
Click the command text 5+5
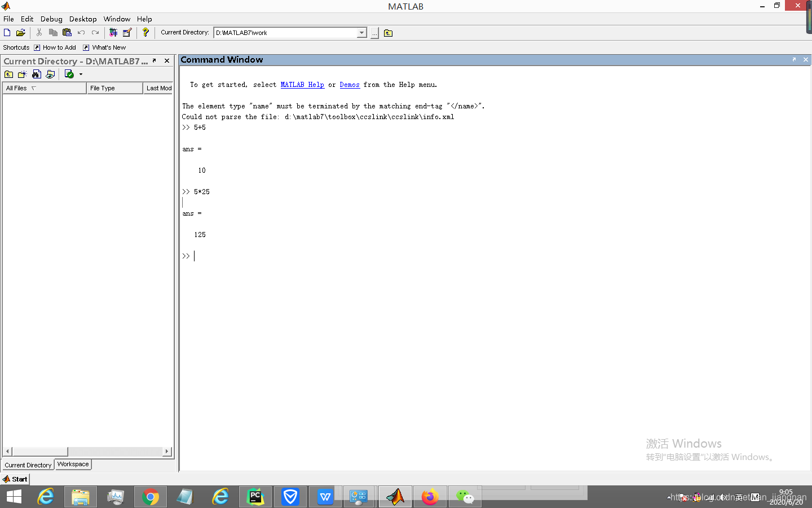[x=200, y=128]
